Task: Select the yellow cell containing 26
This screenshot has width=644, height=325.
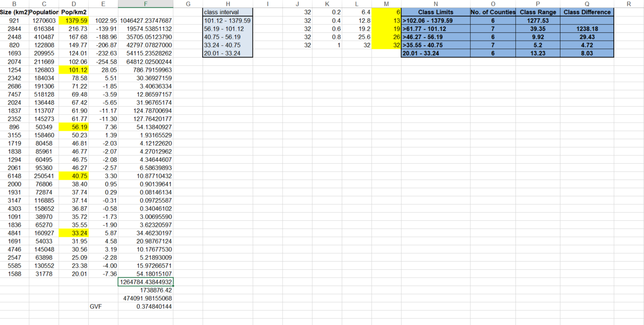Action: click(x=386, y=37)
